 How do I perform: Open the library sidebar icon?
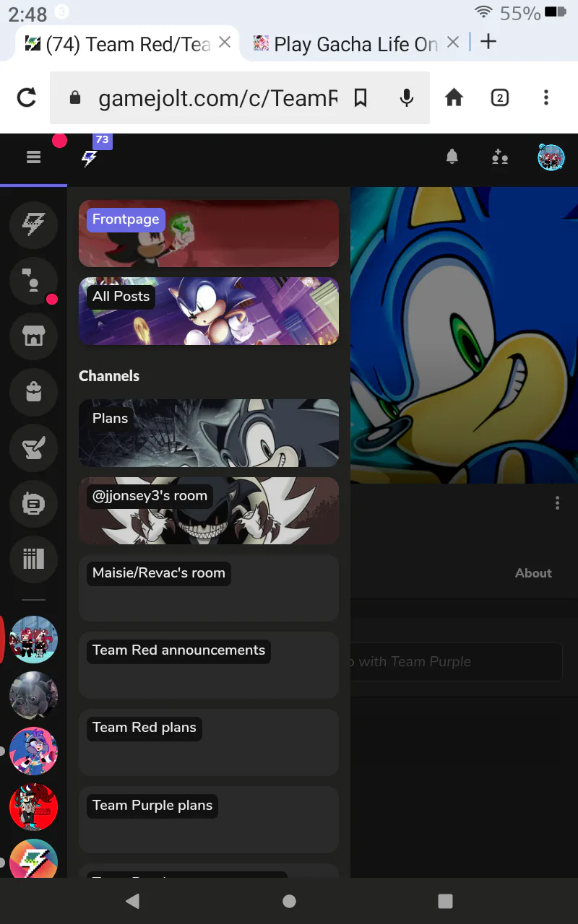[x=33, y=559]
